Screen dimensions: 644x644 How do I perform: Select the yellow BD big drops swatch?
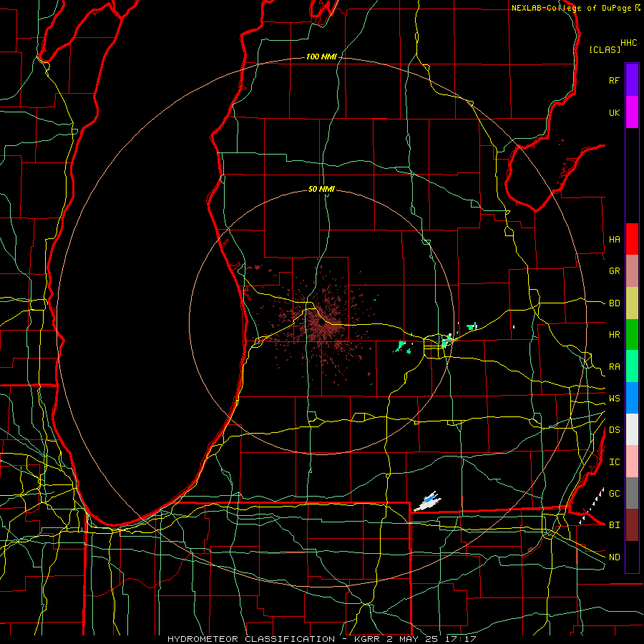(632, 303)
